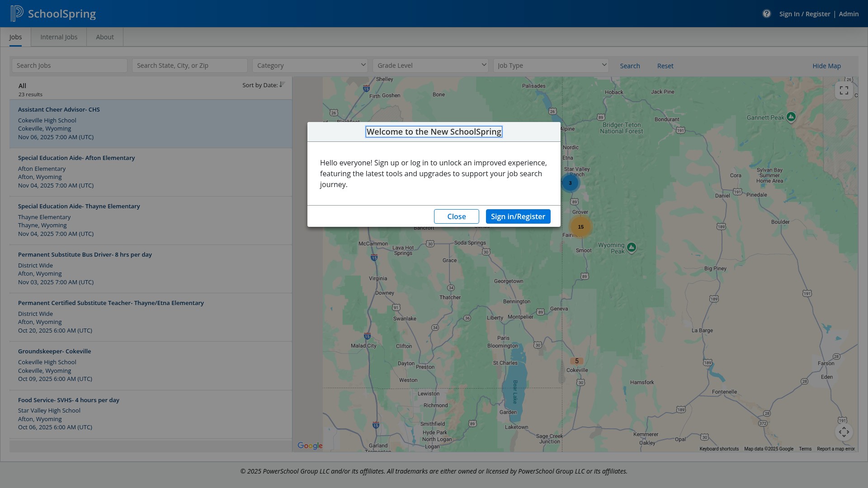This screenshot has width=868, height=488.
Task: Click Keyboard shortcuts on the map
Action: (719, 449)
